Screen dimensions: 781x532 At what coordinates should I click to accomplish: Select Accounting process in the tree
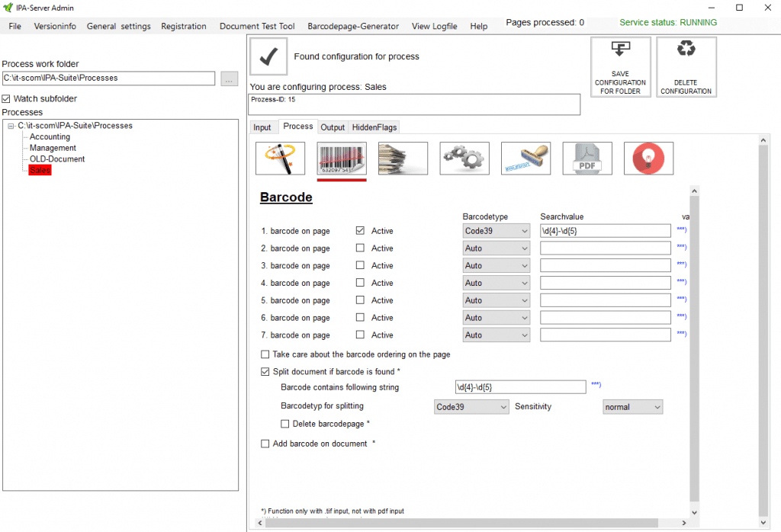point(50,137)
